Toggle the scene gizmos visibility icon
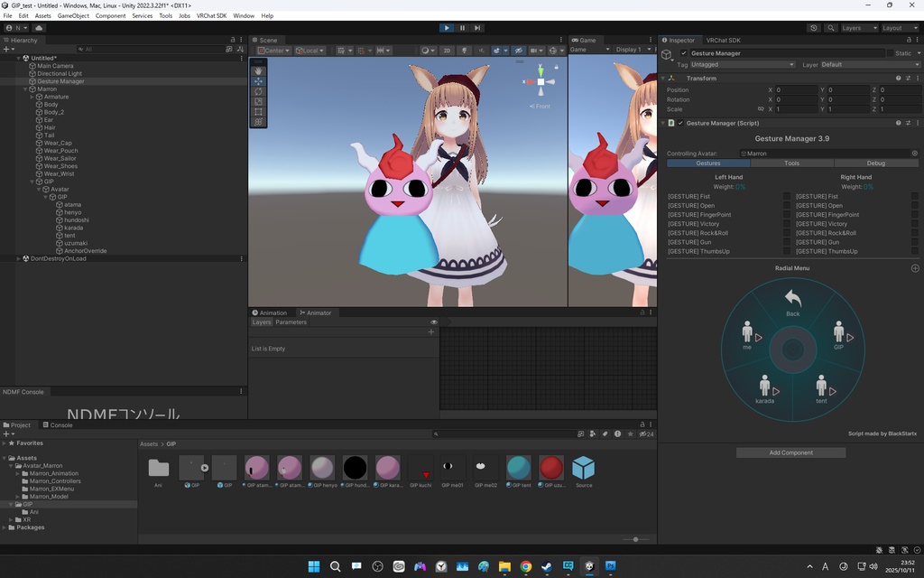This screenshot has height=578, width=924. tap(553, 51)
